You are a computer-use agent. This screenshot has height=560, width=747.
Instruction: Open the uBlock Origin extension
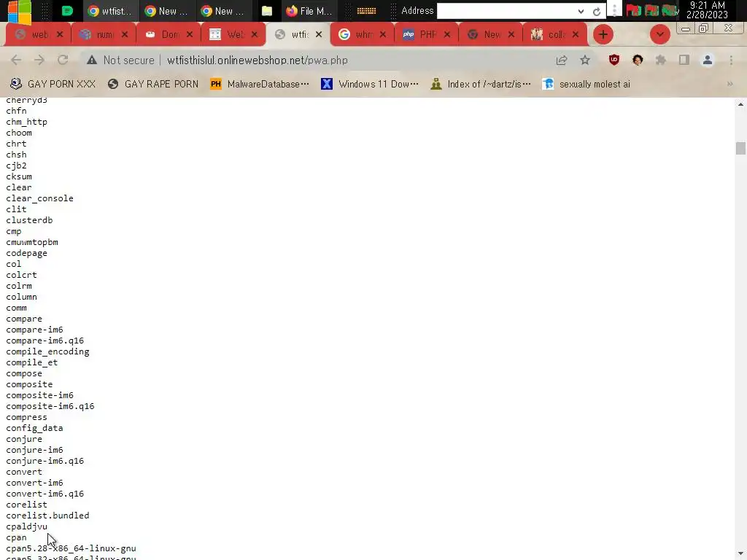coord(614,60)
